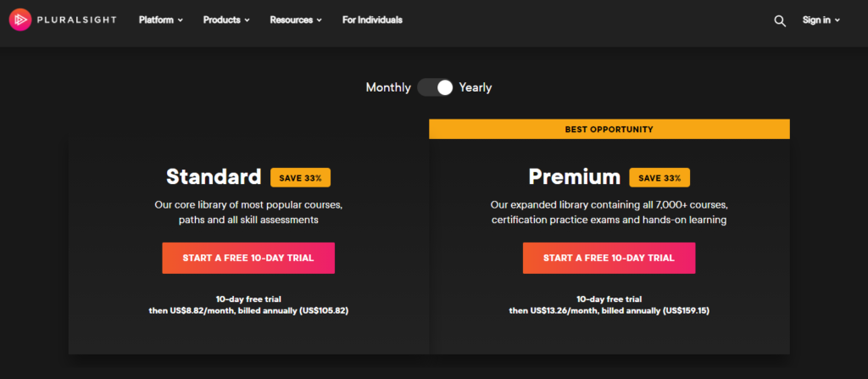Start the Standard free 10-day trial
This screenshot has width=868, height=379.
[248, 258]
